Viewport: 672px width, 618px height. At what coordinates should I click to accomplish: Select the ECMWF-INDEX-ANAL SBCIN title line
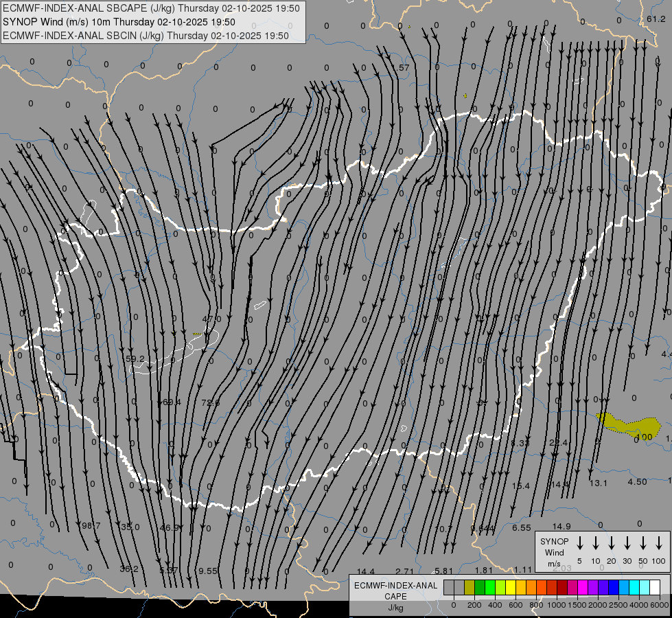point(146,35)
